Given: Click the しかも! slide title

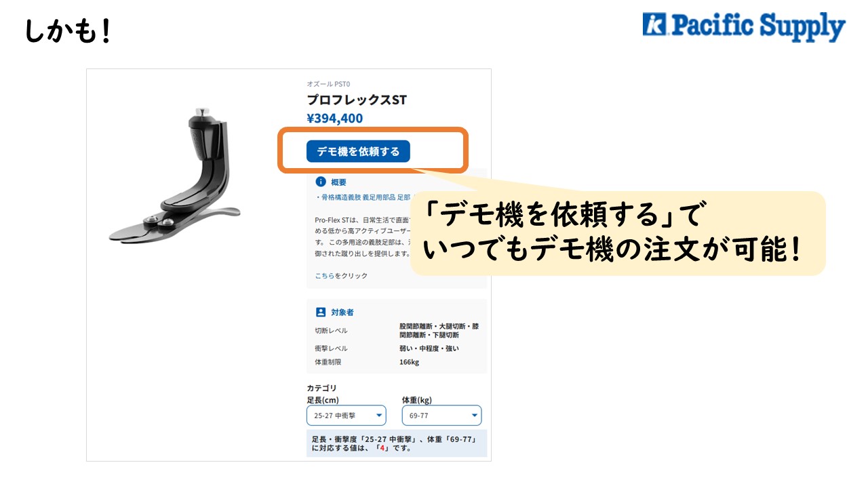Looking at the screenshot, I should 68,31.
